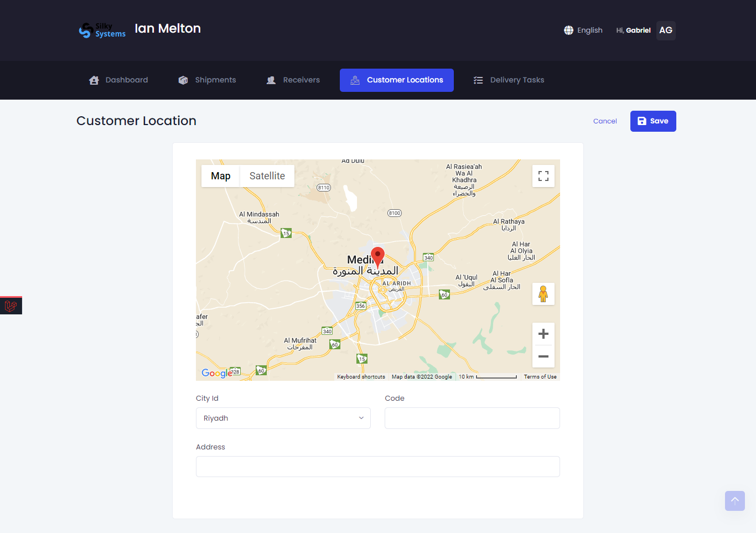Viewport: 756px width, 533px height.
Task: Activate Pegman for Street View on map
Action: pos(543,294)
